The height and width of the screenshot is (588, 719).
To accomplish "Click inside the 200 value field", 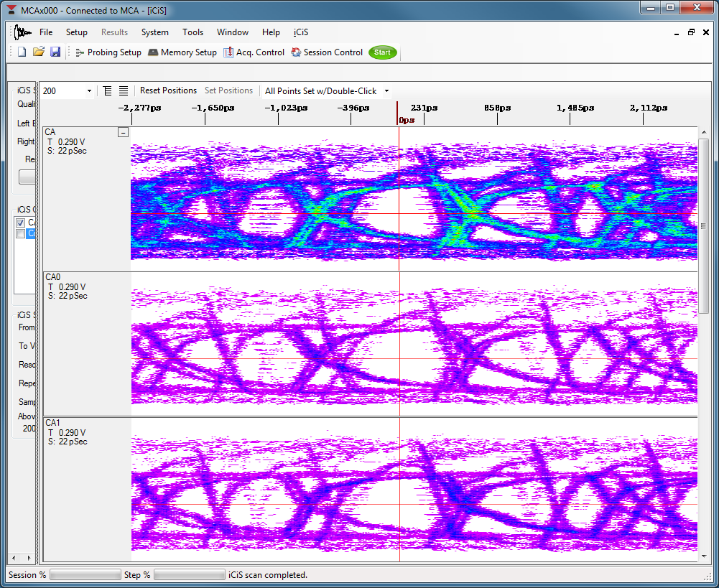I will click(x=63, y=91).
